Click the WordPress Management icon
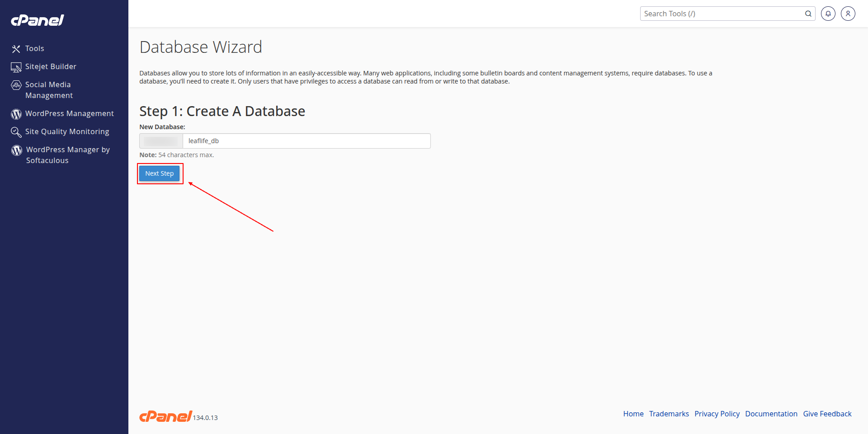The image size is (868, 434). coord(16,114)
